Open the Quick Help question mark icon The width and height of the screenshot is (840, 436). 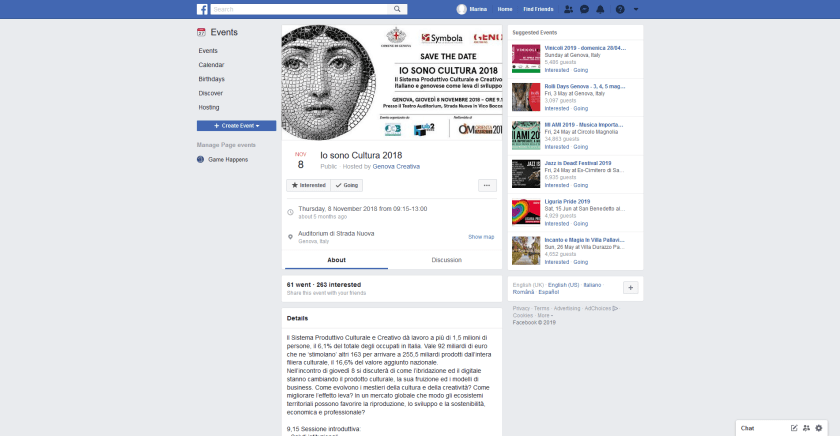tap(620, 9)
